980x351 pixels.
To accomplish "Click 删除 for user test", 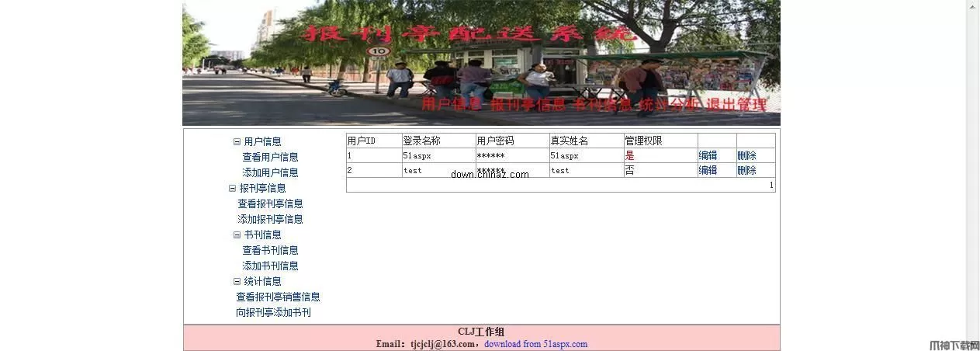I will (x=746, y=170).
